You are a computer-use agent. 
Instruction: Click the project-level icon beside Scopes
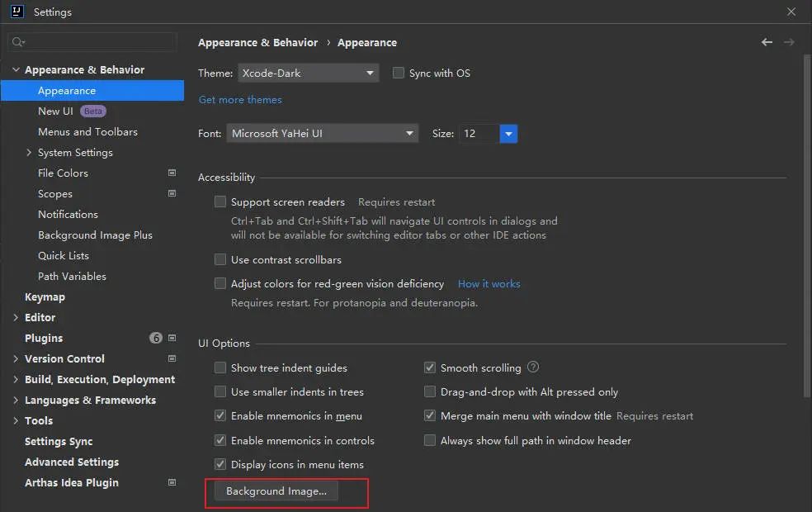coord(172,194)
